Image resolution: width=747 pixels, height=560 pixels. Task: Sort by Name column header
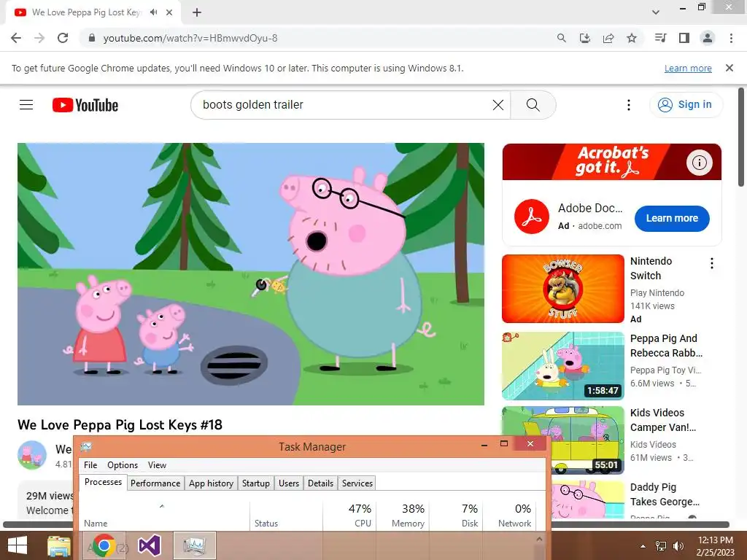pyautogui.click(x=164, y=516)
